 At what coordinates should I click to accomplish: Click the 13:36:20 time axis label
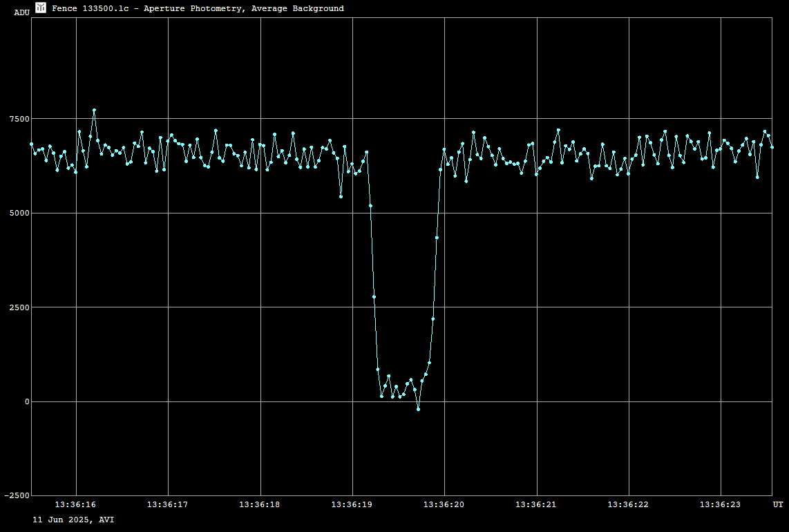tap(444, 505)
